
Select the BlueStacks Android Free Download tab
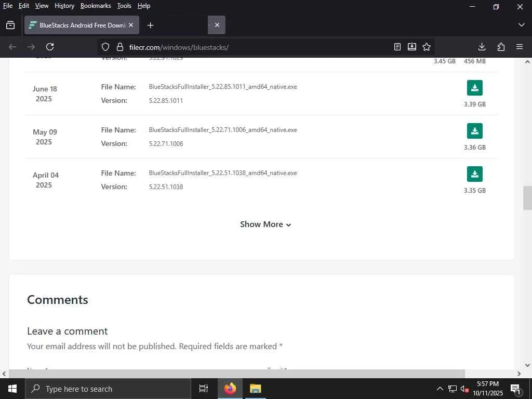(82, 25)
